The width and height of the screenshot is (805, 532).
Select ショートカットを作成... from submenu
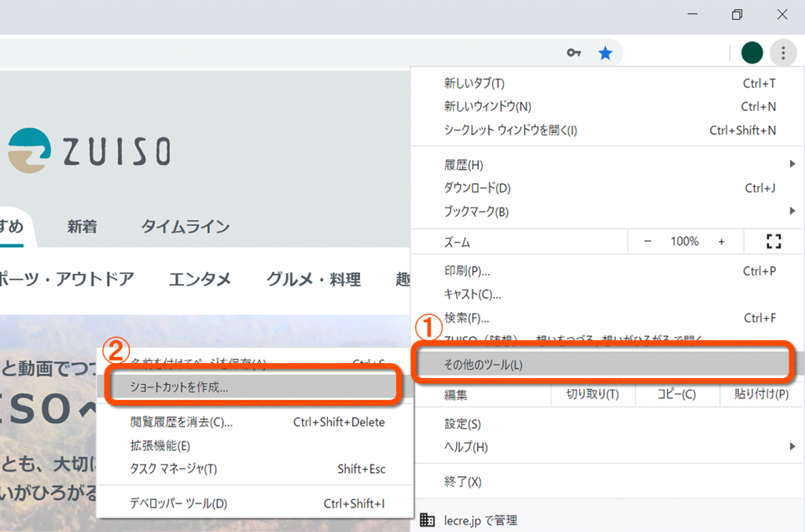pyautogui.click(x=179, y=387)
